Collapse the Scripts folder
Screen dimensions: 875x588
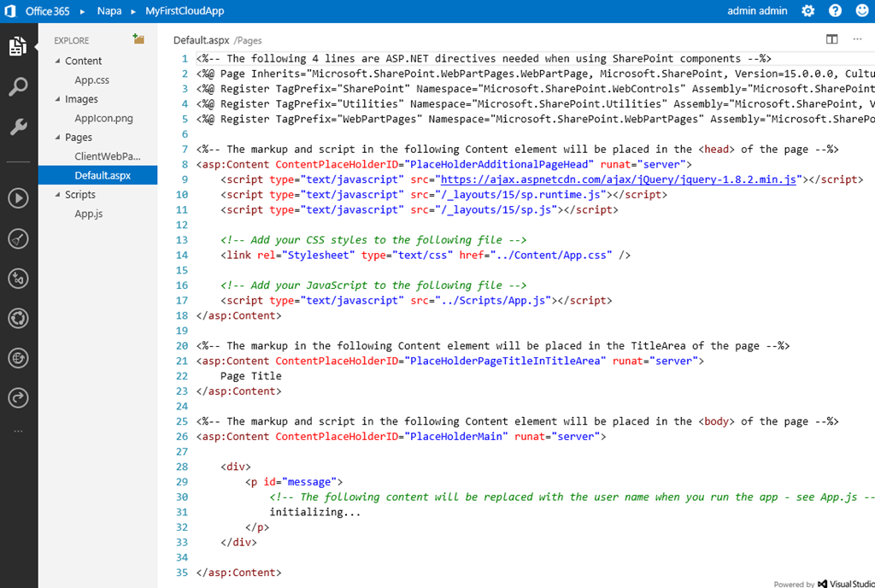pos(57,195)
